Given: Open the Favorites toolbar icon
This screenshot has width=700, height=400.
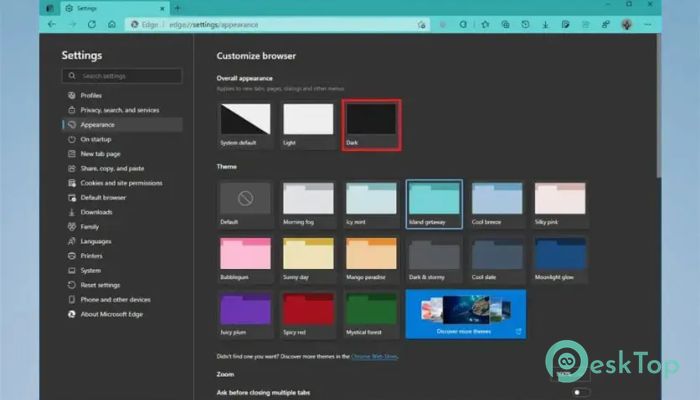Looking at the screenshot, I should (x=485, y=25).
